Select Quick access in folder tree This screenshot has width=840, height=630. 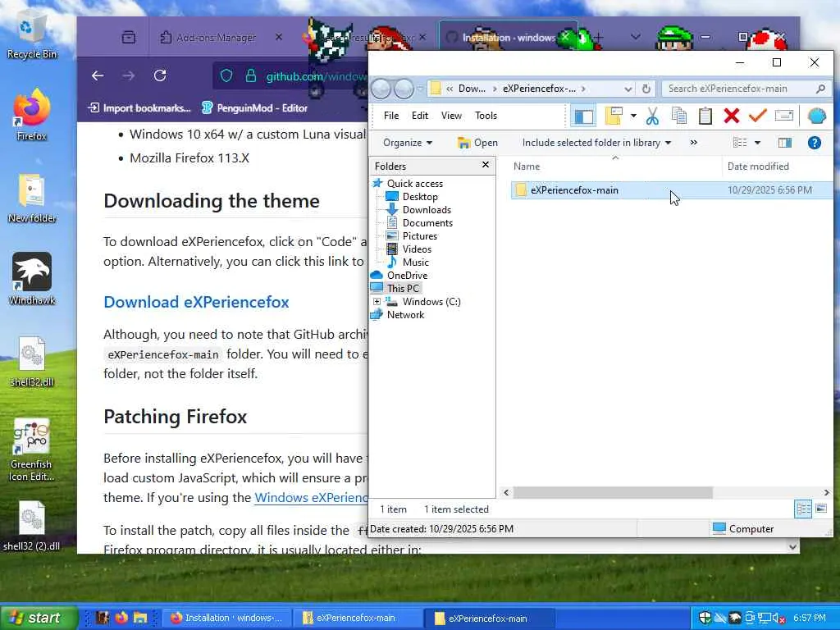[x=414, y=184]
